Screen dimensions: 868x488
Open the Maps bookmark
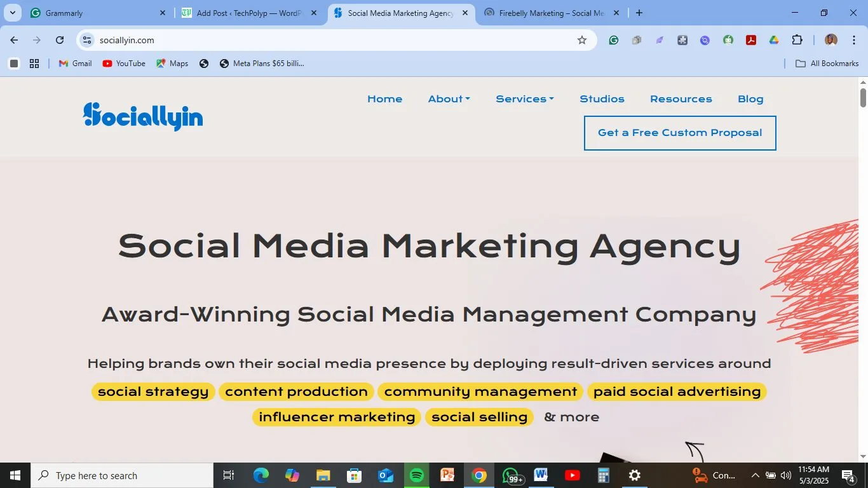[x=172, y=64]
